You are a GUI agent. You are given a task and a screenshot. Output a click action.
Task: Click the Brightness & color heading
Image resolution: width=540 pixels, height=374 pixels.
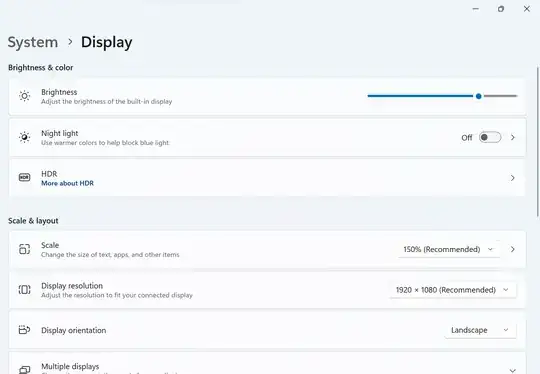coord(41,67)
